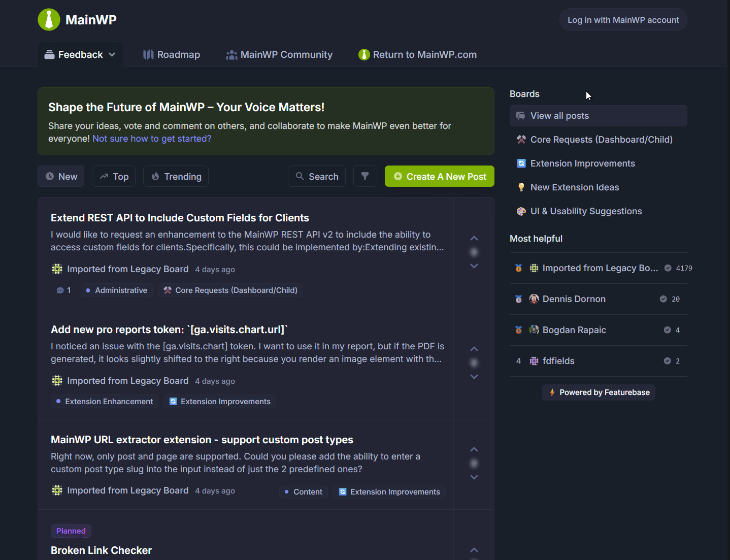
Task: Open UI & Usability Suggestions board
Action: pos(599,211)
